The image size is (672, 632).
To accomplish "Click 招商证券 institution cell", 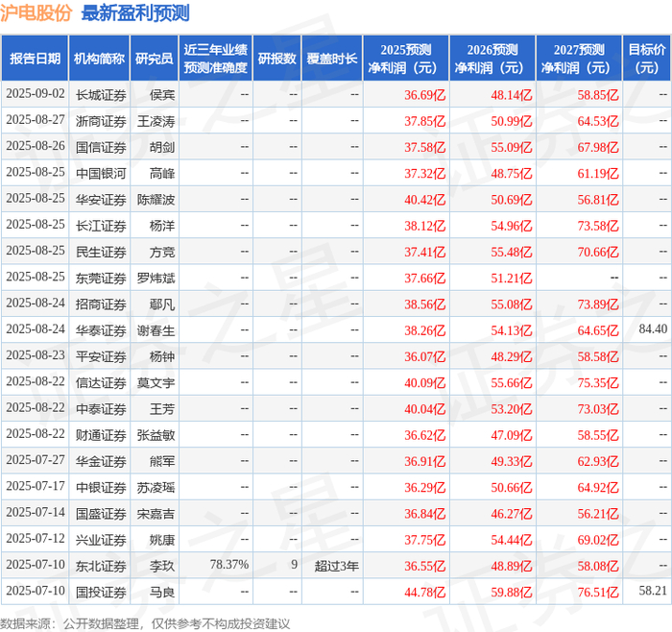I will (x=101, y=304).
